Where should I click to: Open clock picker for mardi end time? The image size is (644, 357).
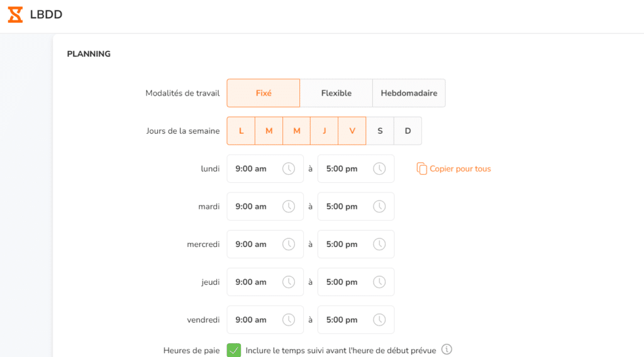(379, 206)
